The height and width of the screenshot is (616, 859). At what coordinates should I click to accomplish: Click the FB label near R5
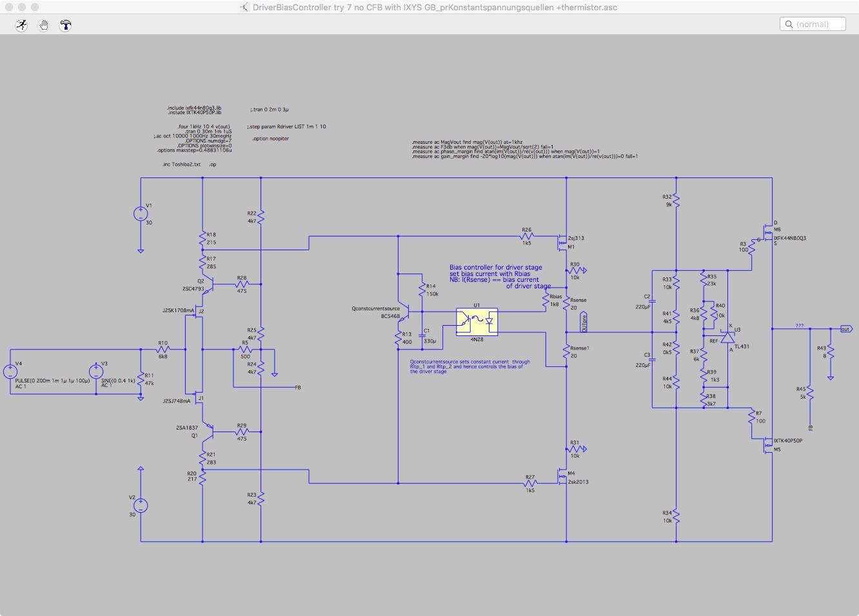coord(298,388)
